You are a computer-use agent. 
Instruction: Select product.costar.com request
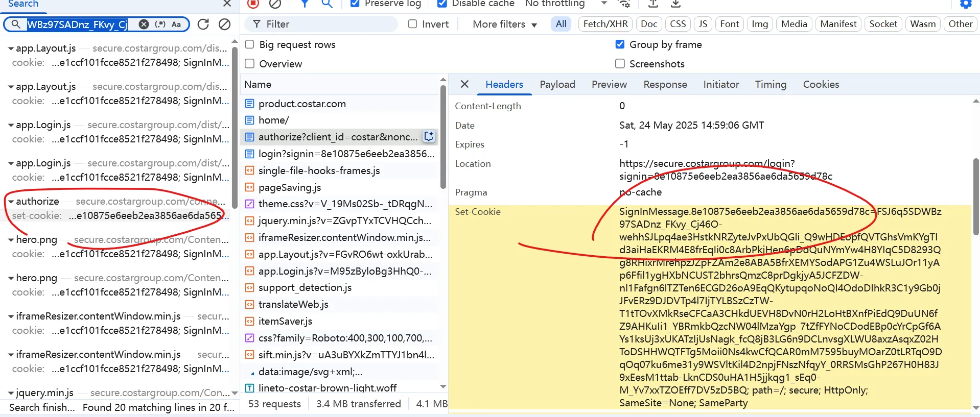340,104
